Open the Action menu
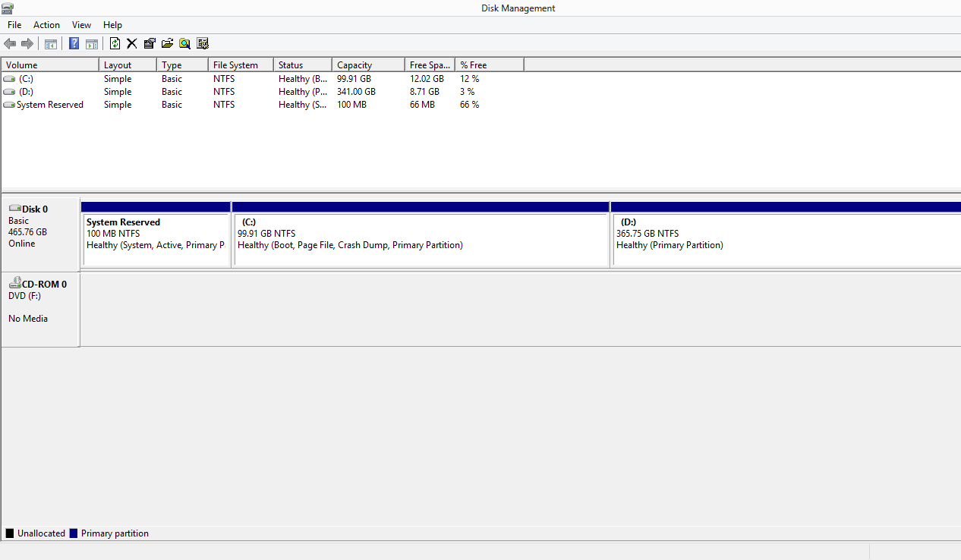This screenshot has width=961, height=560. click(x=46, y=25)
